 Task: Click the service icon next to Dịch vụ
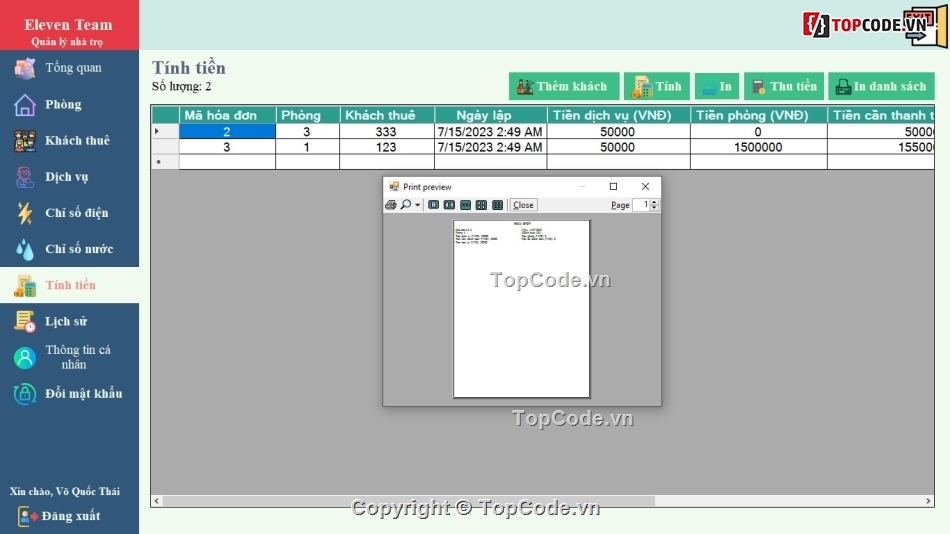[x=25, y=177]
